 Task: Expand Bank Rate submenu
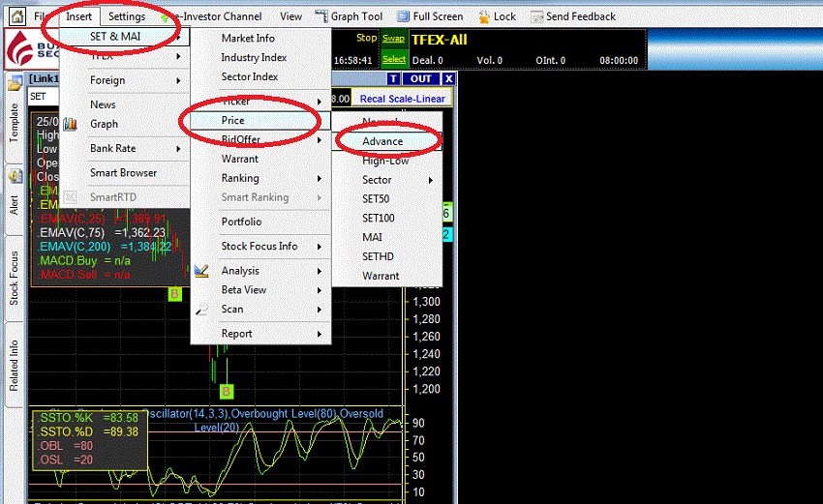click(x=124, y=149)
